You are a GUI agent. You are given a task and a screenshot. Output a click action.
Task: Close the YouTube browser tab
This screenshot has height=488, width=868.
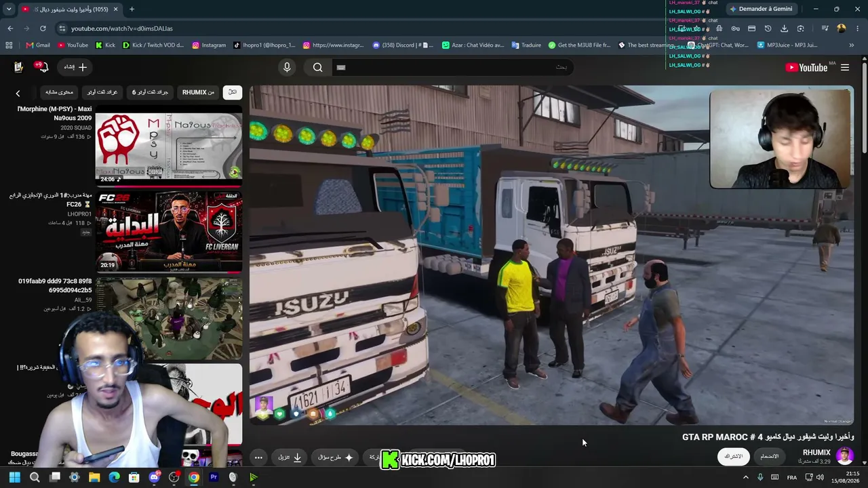click(x=115, y=9)
